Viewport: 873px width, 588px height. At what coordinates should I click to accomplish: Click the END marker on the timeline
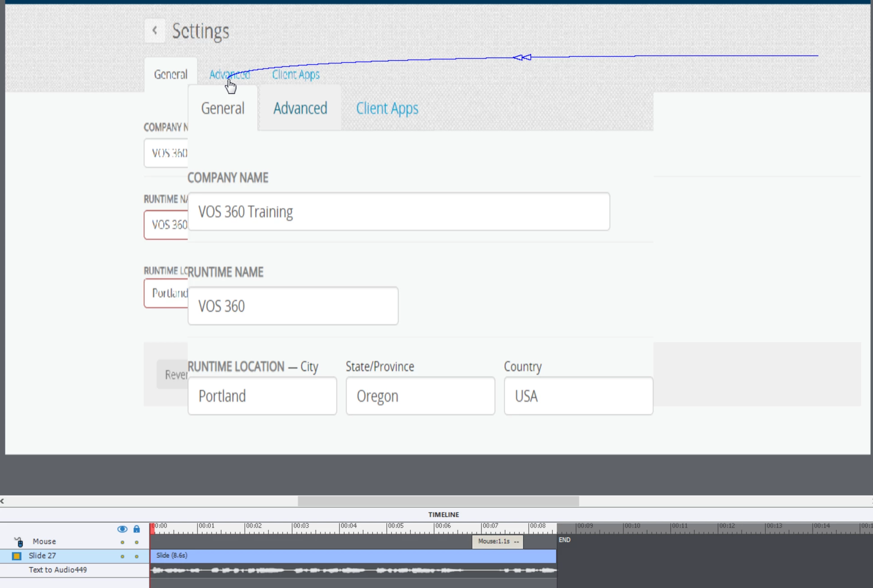(565, 540)
